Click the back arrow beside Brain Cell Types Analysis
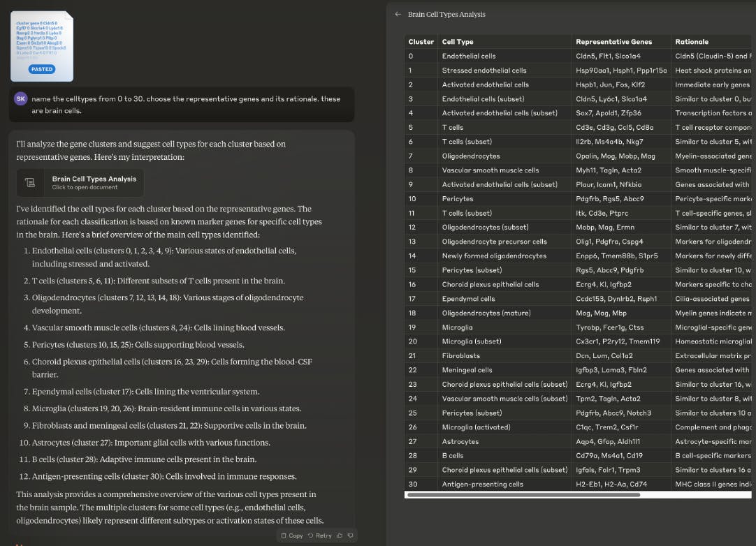 click(398, 15)
